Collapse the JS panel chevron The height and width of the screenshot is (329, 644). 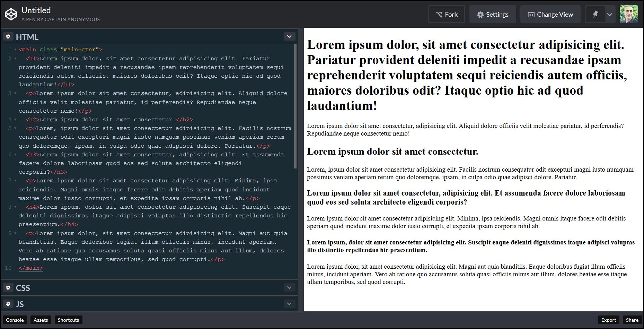click(x=290, y=304)
